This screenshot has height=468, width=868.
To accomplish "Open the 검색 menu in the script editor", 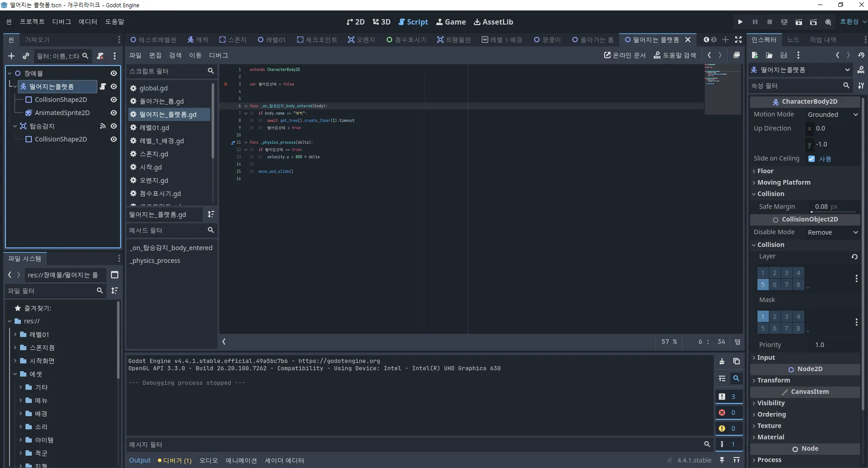I will click(175, 55).
